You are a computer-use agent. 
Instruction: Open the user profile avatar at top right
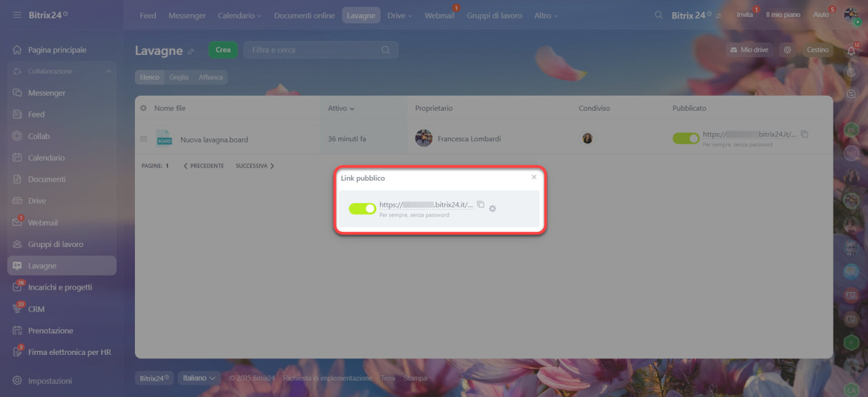[852, 15]
